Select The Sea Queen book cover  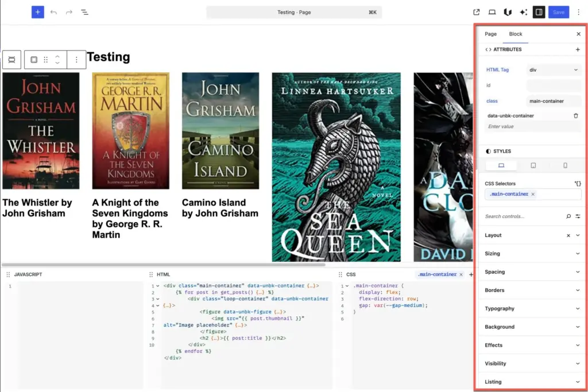coord(336,167)
